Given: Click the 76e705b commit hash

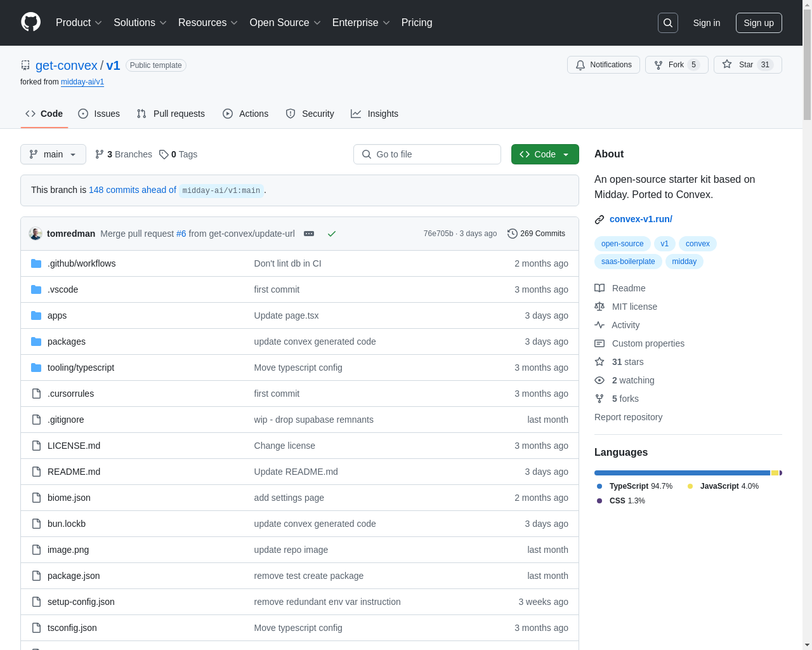Looking at the screenshot, I should (x=438, y=234).
